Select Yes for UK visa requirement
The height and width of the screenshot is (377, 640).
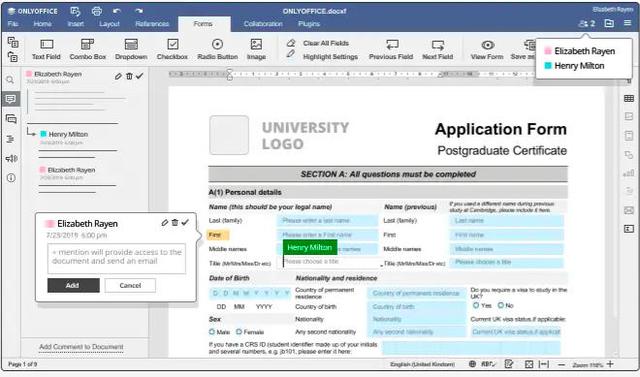pyautogui.click(x=476, y=305)
